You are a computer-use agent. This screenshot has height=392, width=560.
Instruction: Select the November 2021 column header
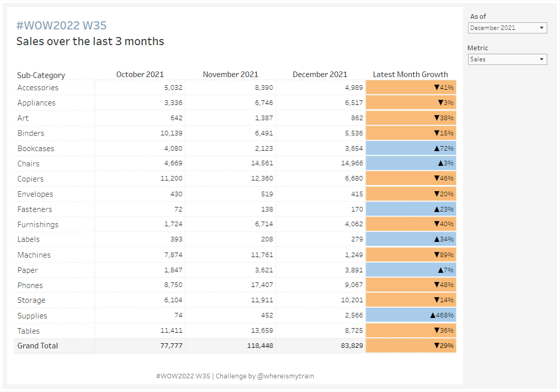coord(230,74)
